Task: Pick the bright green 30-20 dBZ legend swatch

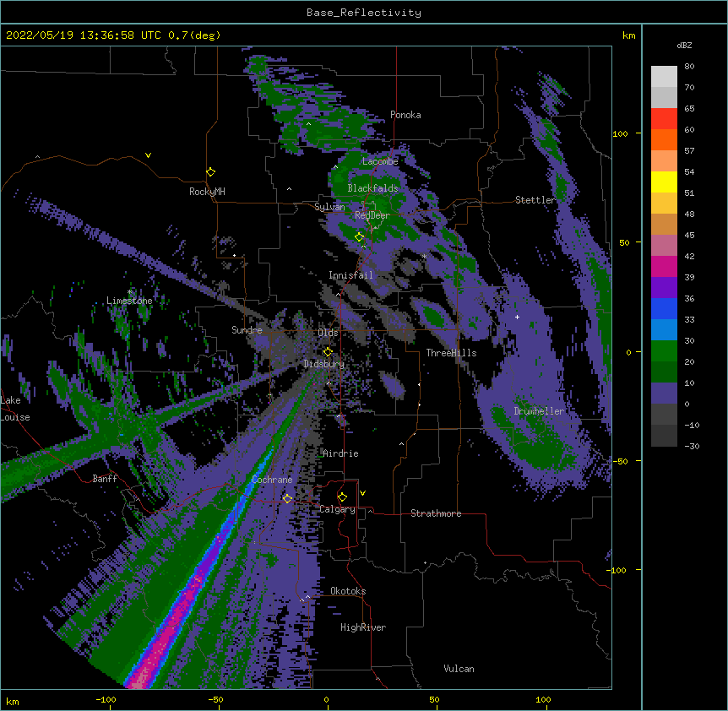Action: [x=664, y=351]
